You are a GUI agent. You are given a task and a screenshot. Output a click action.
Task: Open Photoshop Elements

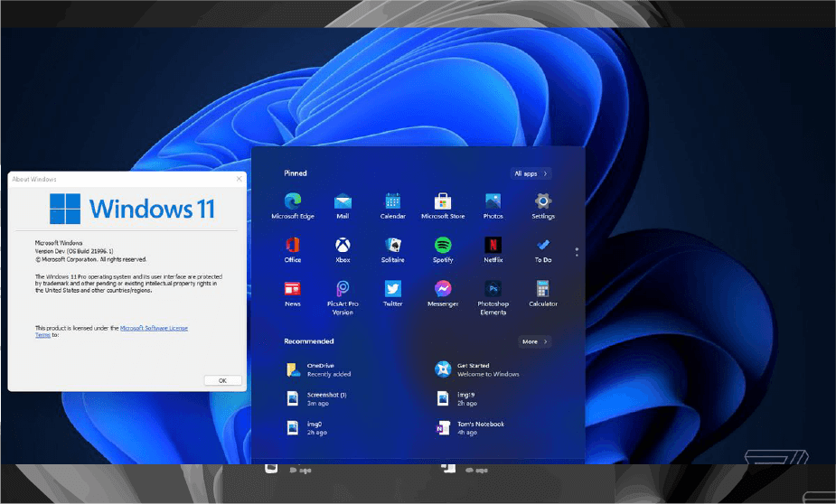[x=493, y=298]
